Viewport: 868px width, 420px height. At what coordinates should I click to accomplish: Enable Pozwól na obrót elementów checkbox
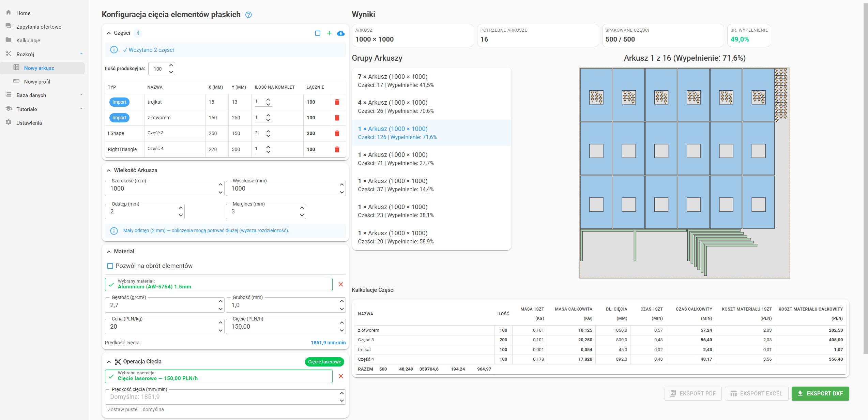coord(110,266)
